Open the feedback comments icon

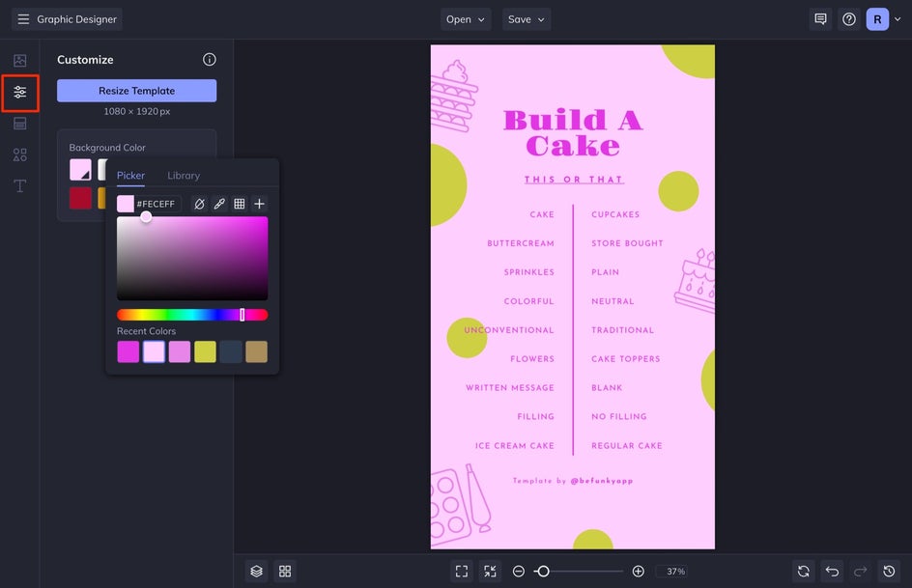click(820, 19)
